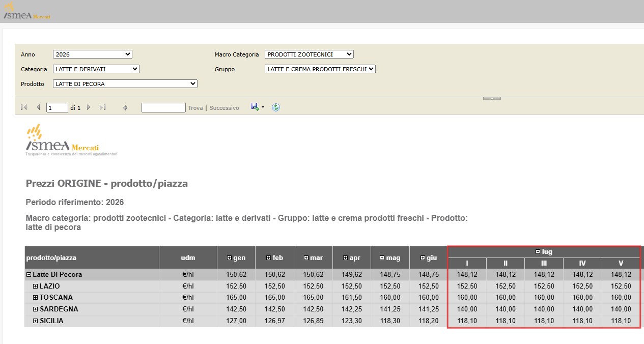Expand the TOSCANA row
The width and height of the screenshot is (644, 344).
click(x=36, y=298)
